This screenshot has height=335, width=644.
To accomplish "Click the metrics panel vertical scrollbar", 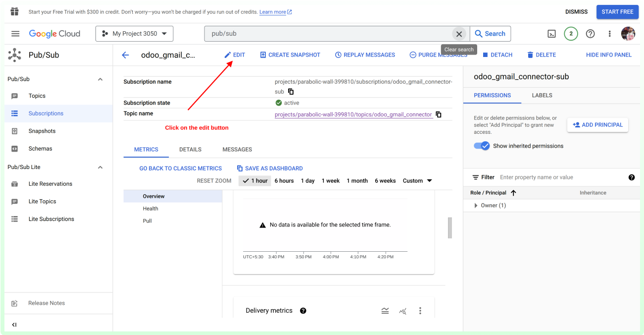I will pos(449,227).
